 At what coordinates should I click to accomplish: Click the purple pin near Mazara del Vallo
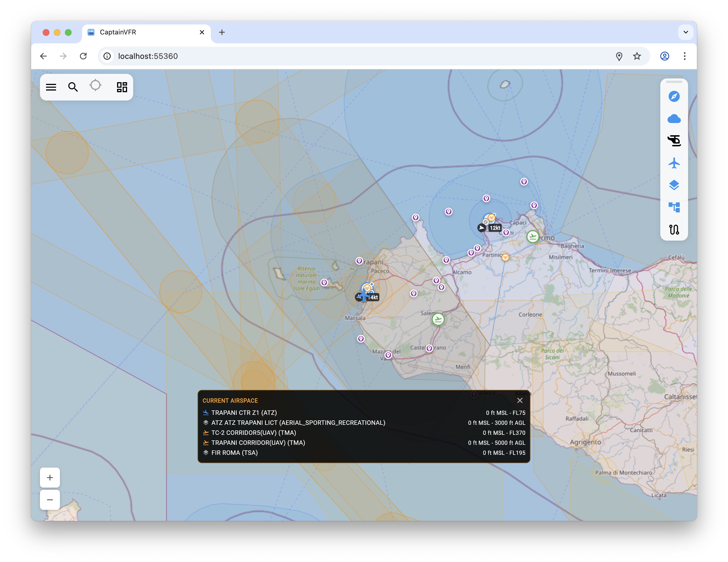coord(388,355)
